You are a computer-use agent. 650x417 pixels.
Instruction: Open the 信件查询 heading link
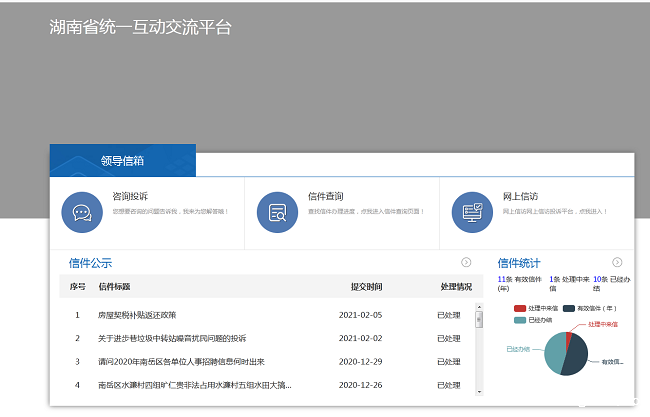pyautogui.click(x=325, y=196)
